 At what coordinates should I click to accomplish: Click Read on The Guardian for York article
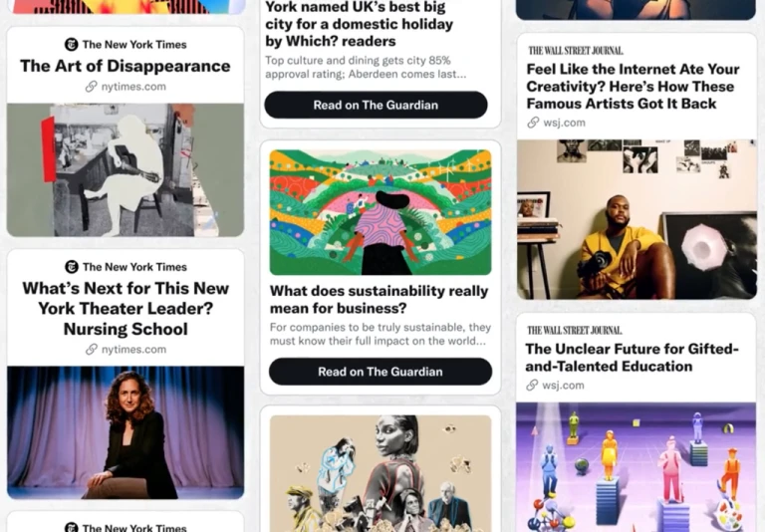(x=376, y=105)
